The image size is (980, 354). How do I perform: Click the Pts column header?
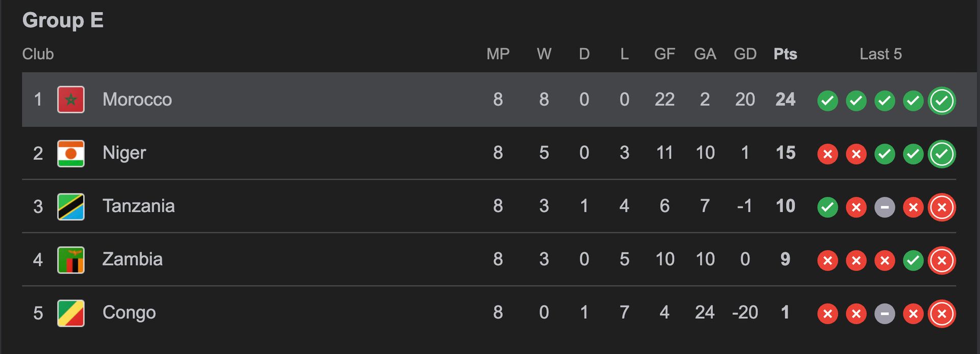tap(785, 54)
